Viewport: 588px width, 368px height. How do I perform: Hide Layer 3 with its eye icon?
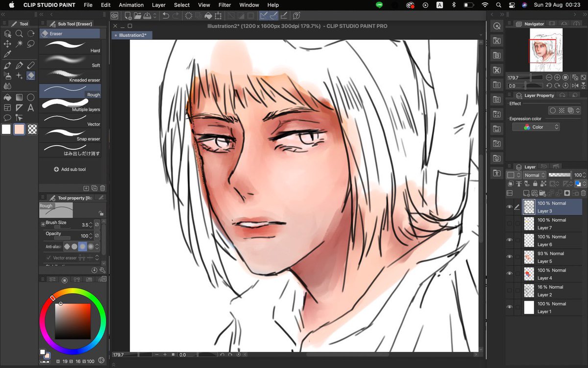(x=509, y=207)
